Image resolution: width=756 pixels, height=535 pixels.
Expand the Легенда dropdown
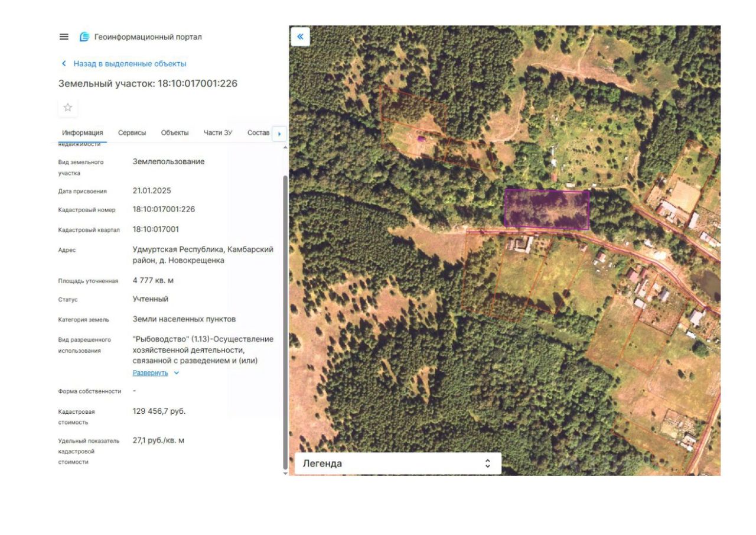coord(397,463)
